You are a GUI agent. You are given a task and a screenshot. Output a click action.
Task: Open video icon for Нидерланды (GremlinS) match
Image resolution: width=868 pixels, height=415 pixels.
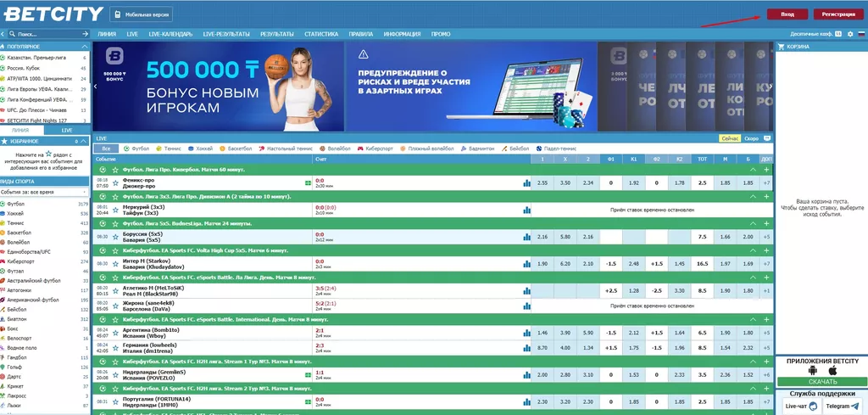point(308,375)
